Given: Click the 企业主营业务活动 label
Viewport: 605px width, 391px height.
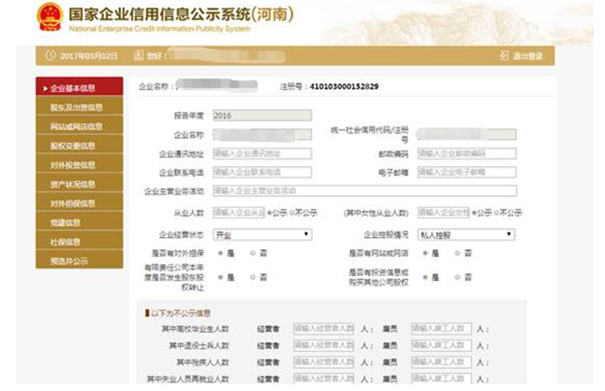Looking at the screenshot, I should click(x=174, y=191).
